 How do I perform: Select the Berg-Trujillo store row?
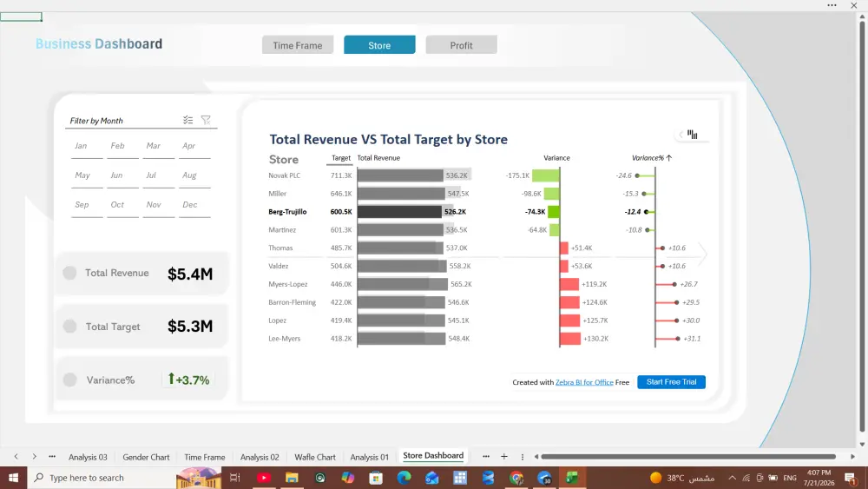pyautogui.click(x=286, y=212)
